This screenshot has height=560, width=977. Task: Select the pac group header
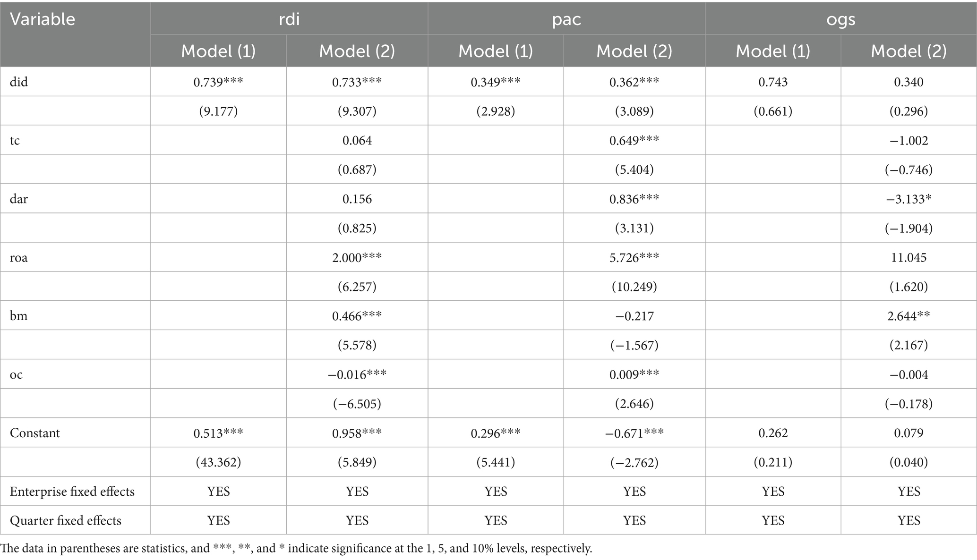pos(566,19)
